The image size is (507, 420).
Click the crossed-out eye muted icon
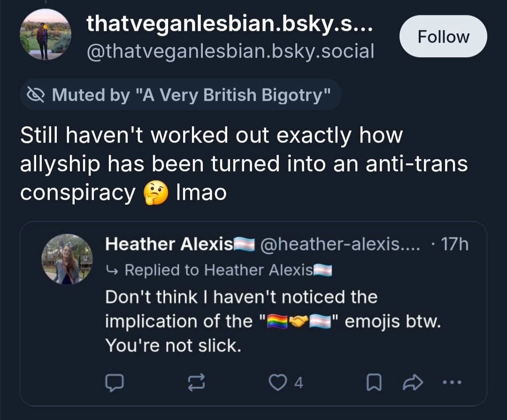[36, 95]
